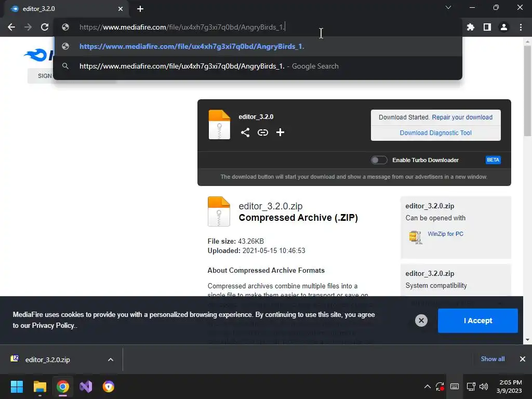
Task: Click the I Accept cookies button
Action: tap(478, 321)
